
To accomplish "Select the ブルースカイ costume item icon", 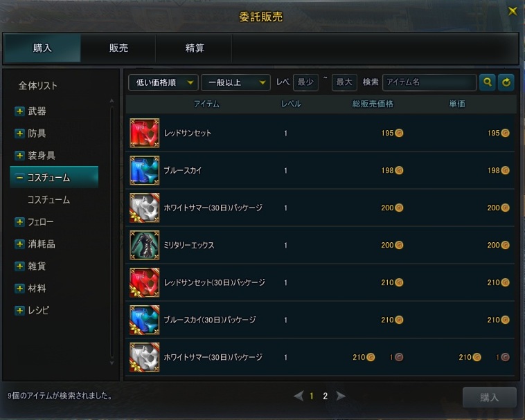I will [144, 170].
